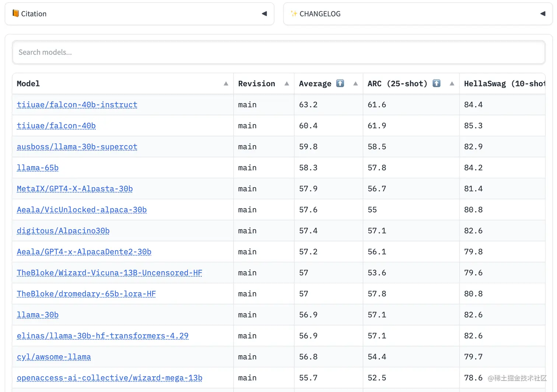Select ARC value 55
The image size is (557, 392).
372,210
